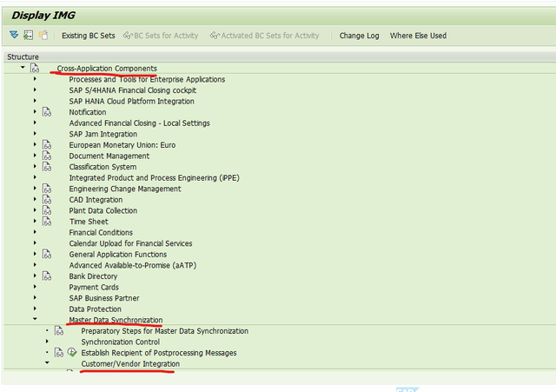This screenshot has width=556, height=392.
Task: Select Advanced Financial Closing - Local Settings
Action: [x=139, y=123]
